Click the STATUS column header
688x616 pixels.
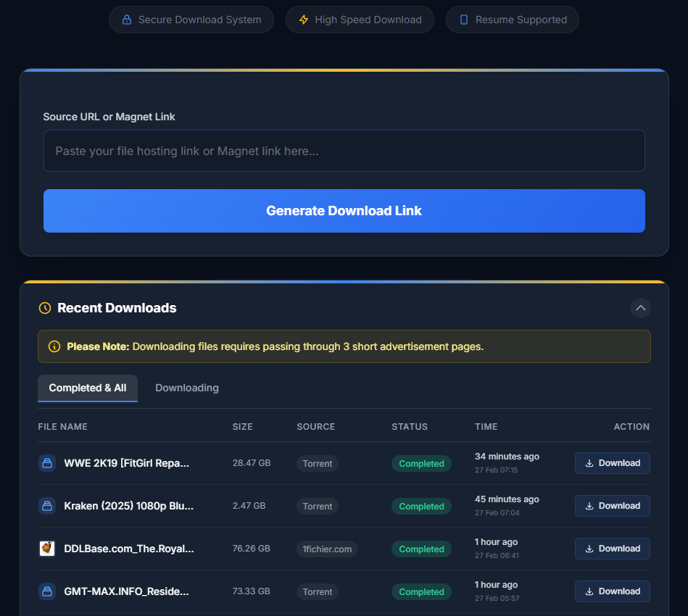pyautogui.click(x=410, y=426)
